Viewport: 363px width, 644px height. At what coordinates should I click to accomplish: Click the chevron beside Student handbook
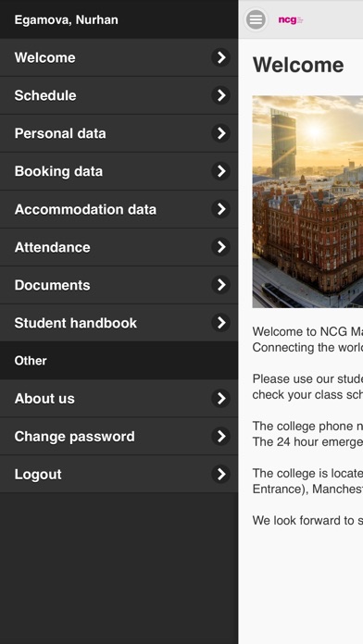(x=220, y=323)
